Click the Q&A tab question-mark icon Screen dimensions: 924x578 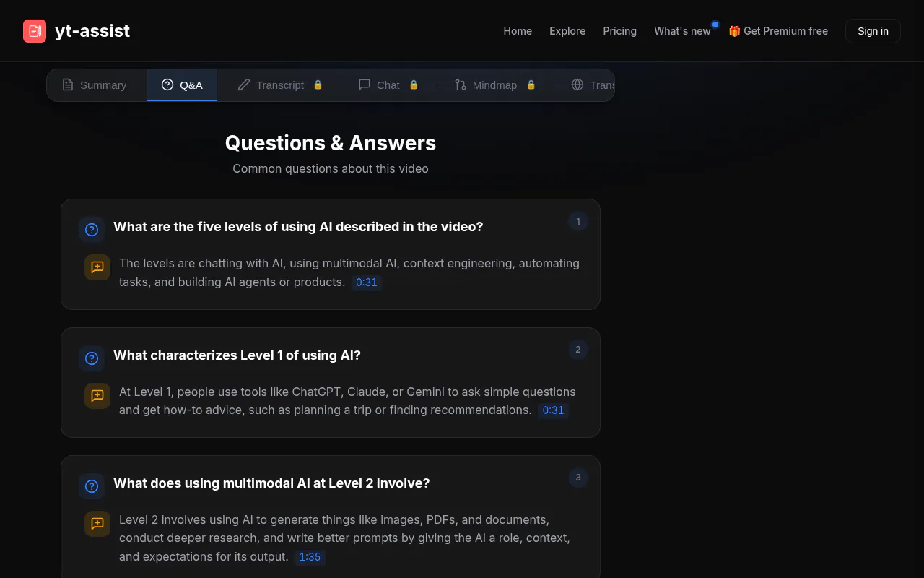[x=167, y=85]
